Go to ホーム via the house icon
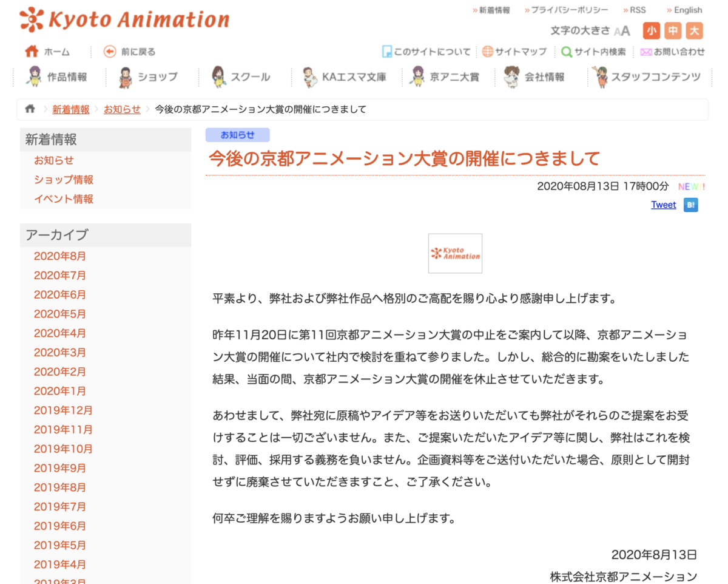 point(32,52)
